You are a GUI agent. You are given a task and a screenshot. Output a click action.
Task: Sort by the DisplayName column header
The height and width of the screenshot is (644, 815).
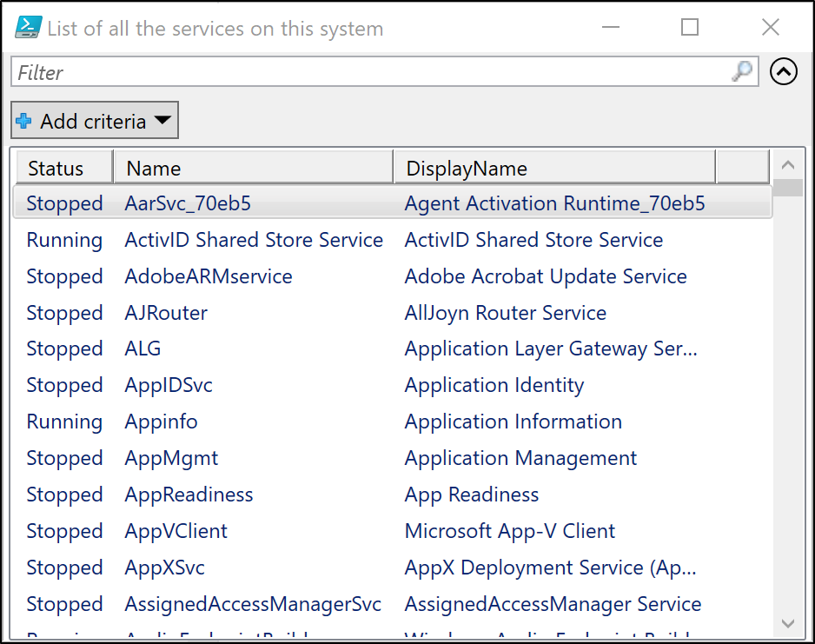point(554,168)
